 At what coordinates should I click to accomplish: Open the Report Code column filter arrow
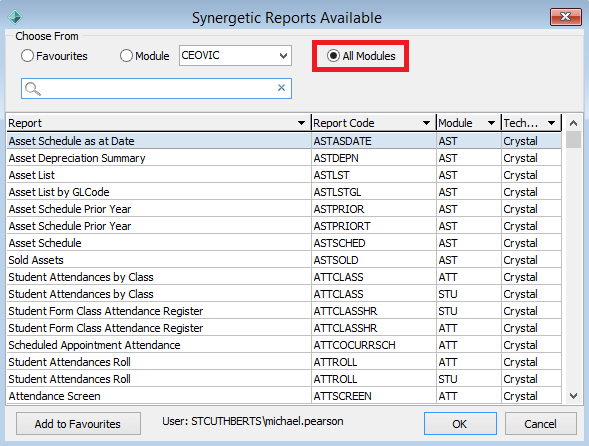(x=426, y=123)
